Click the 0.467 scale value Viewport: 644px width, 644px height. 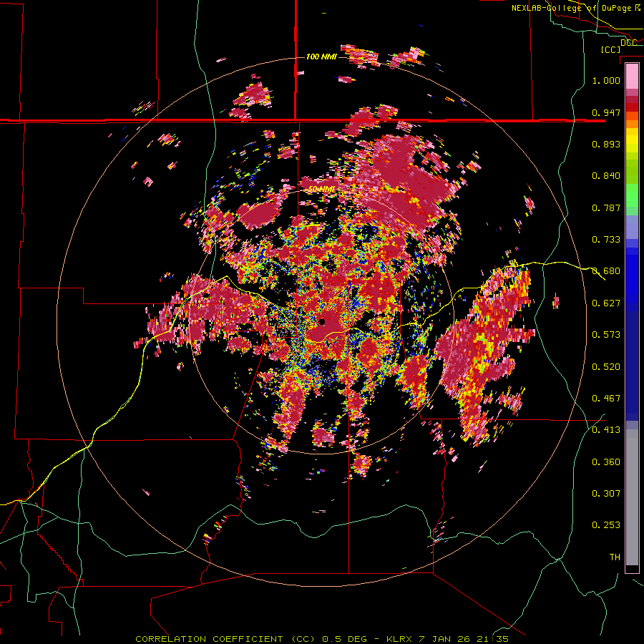(x=606, y=399)
